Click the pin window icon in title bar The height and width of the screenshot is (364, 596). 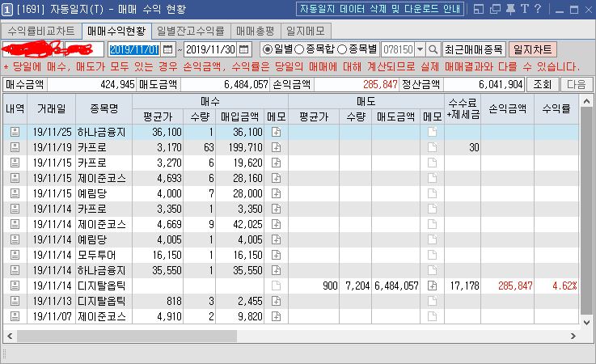(510, 9)
